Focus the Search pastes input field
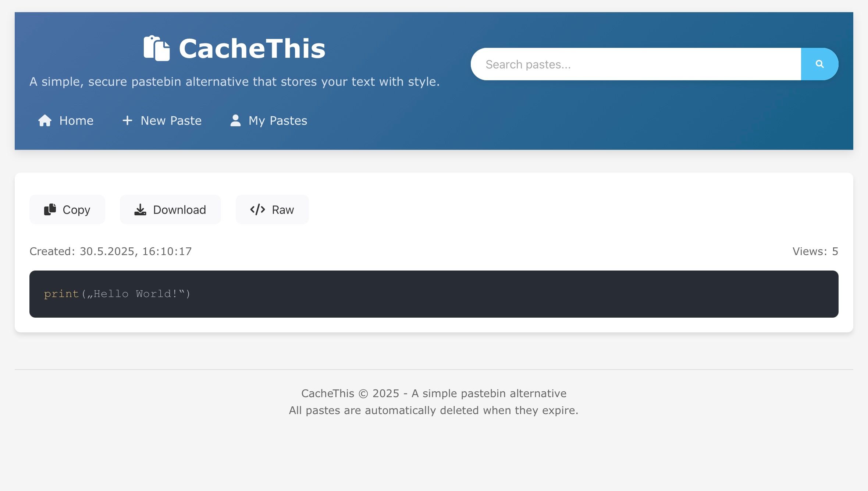The image size is (868, 491). [636, 64]
